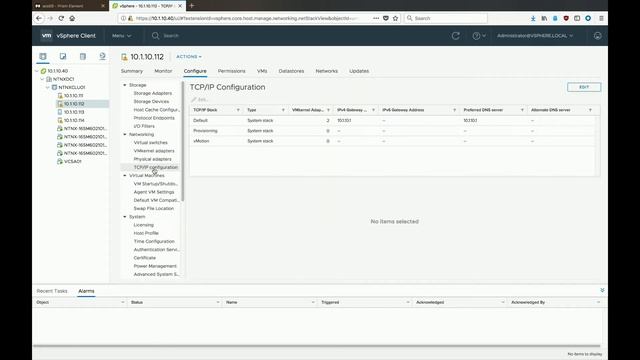Switch to the Updates tab

(359, 71)
